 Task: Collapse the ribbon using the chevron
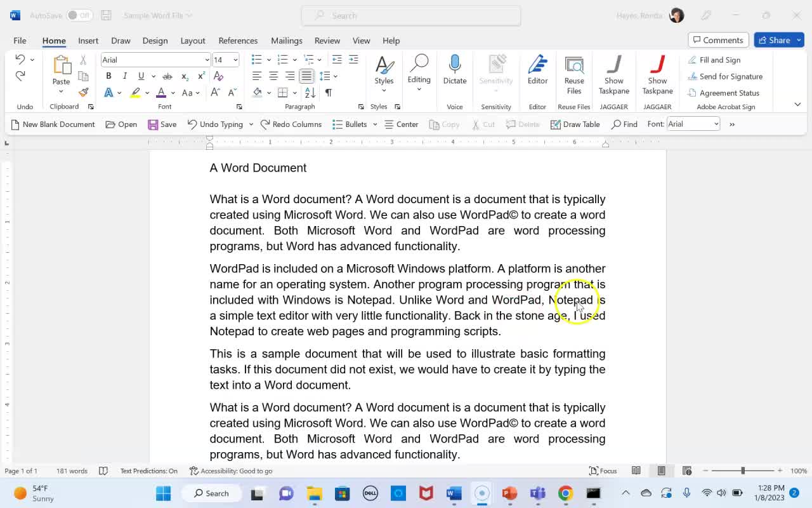pos(797,104)
